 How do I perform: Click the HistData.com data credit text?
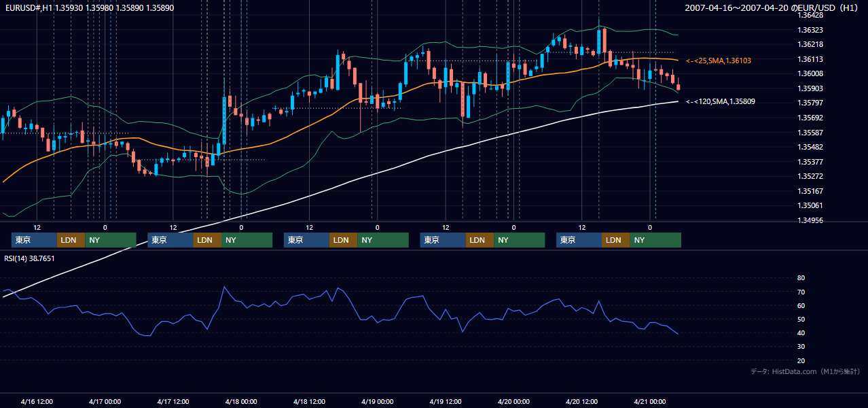pos(806,371)
